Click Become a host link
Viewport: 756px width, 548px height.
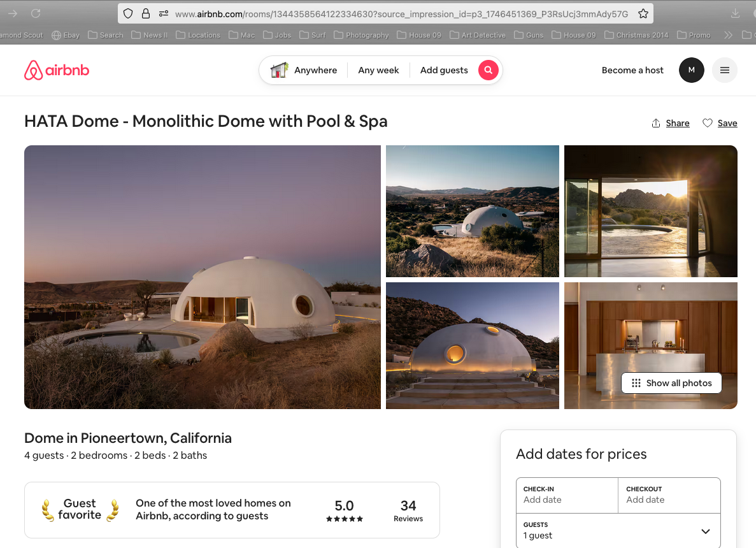(x=632, y=70)
